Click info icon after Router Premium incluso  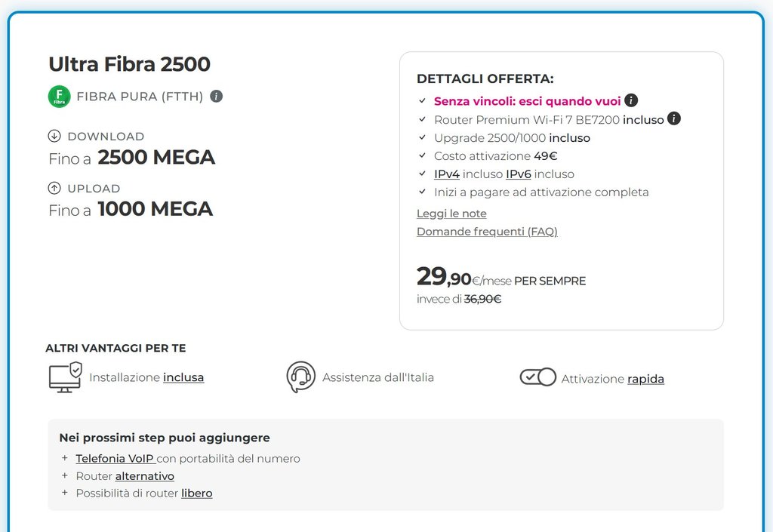click(674, 118)
